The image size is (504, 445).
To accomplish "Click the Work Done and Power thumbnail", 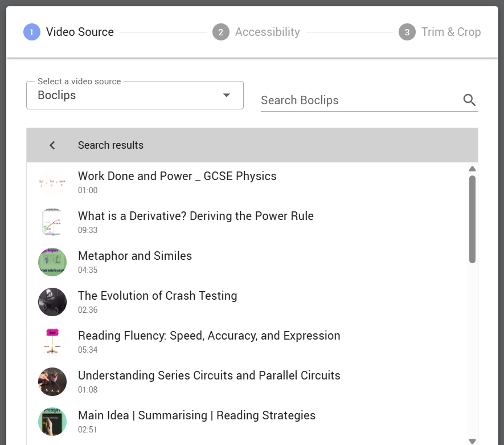I will point(52,182).
